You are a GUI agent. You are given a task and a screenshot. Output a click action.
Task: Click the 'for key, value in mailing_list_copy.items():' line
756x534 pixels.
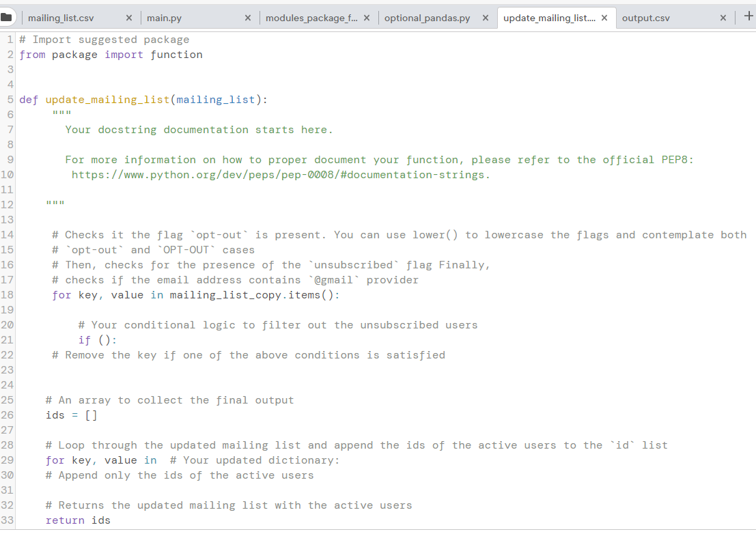click(196, 295)
